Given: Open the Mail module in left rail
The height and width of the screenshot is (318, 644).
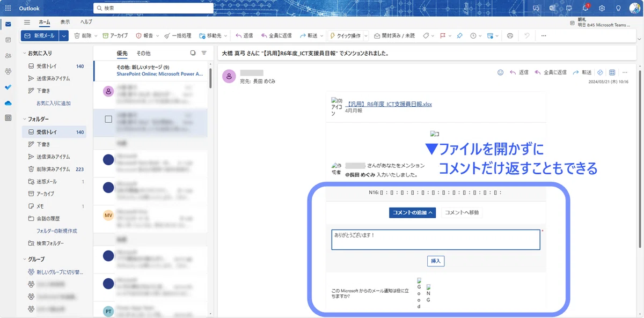Looking at the screenshot, I should (x=8, y=24).
